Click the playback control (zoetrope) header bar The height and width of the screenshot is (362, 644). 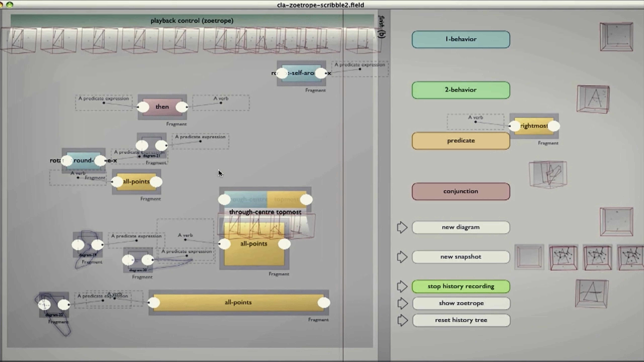pos(192,20)
